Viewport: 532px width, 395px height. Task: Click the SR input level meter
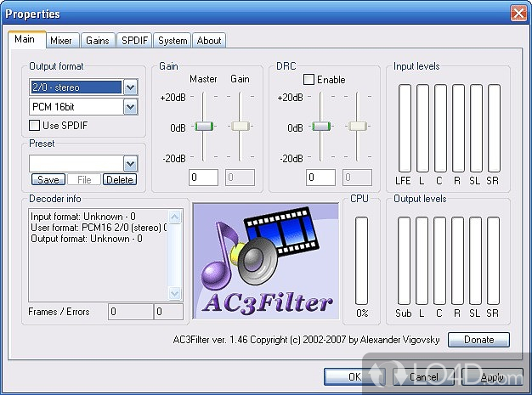click(494, 128)
